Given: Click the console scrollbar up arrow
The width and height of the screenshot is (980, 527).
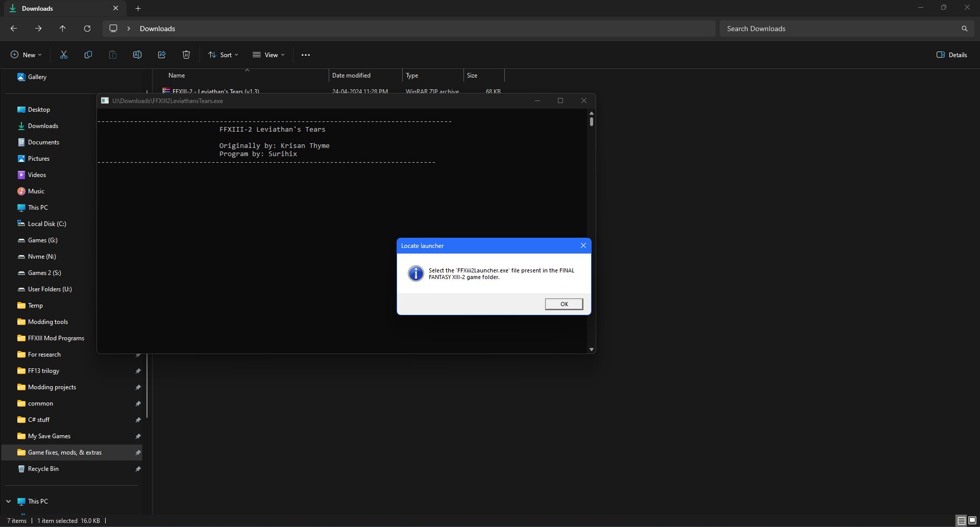Looking at the screenshot, I should (x=592, y=113).
